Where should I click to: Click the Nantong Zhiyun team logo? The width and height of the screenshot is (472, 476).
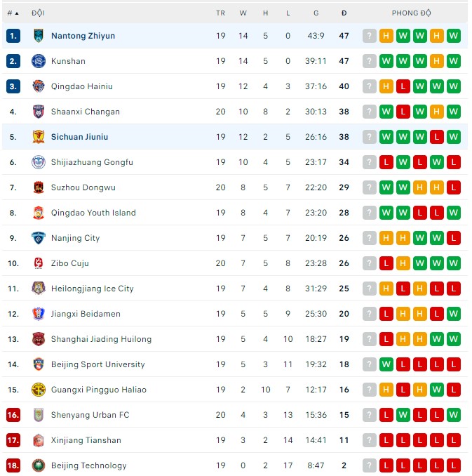click(39, 36)
